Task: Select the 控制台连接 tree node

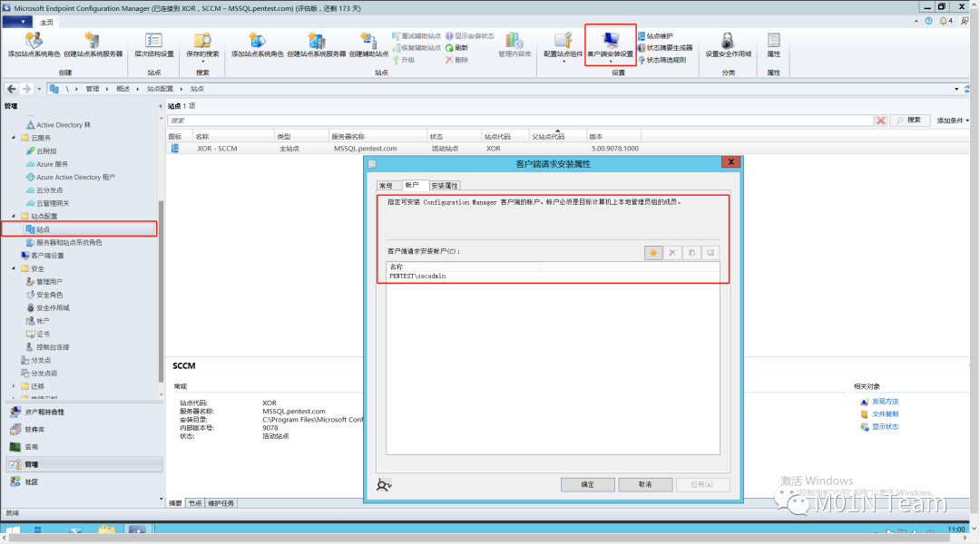Action: (47, 347)
